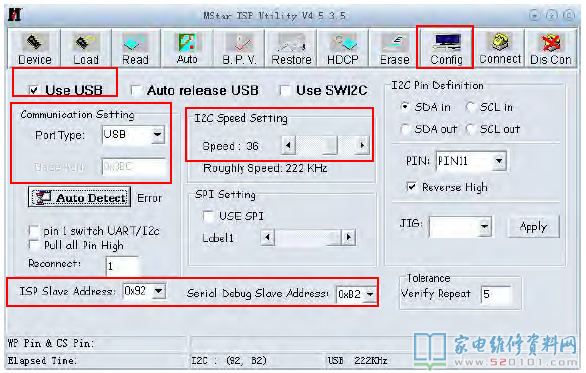Select the Read toolbar icon
The width and height of the screenshot is (586, 373).
136,49
